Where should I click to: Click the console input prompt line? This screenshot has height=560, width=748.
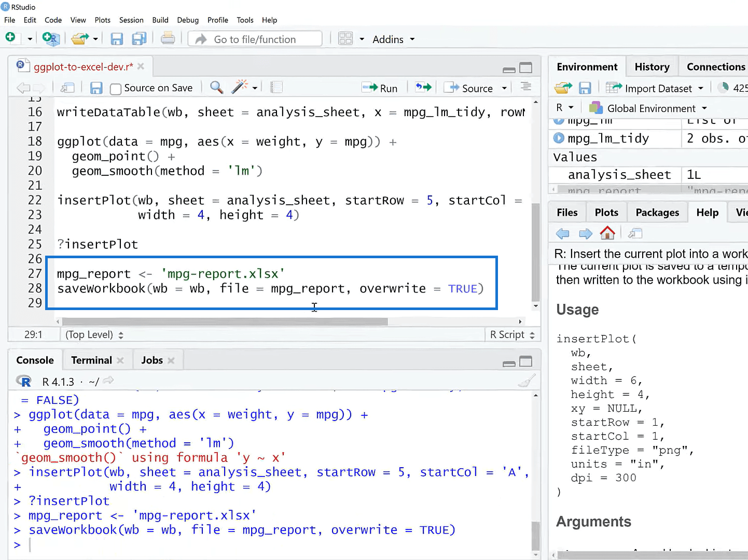click(x=270, y=545)
